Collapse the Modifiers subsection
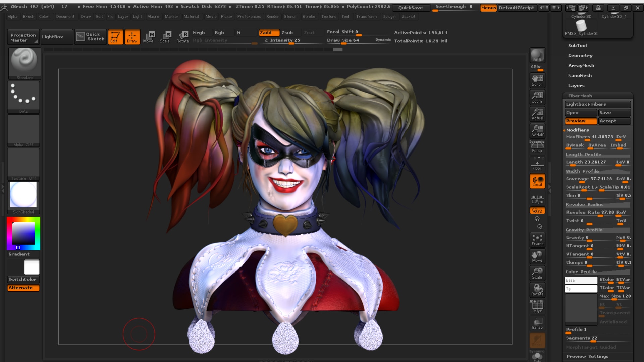The height and width of the screenshot is (362, 644). tap(577, 130)
